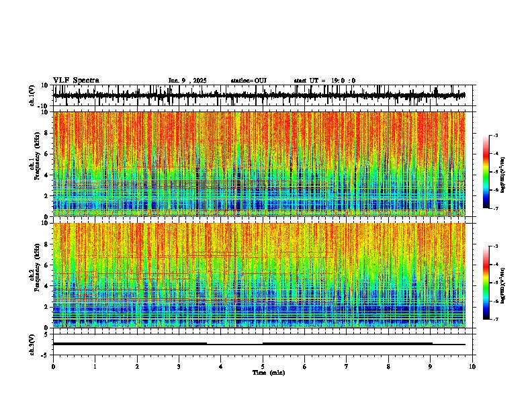
Task: Click the 'Jan. 9 , 2025' date text
Action: 187,81
